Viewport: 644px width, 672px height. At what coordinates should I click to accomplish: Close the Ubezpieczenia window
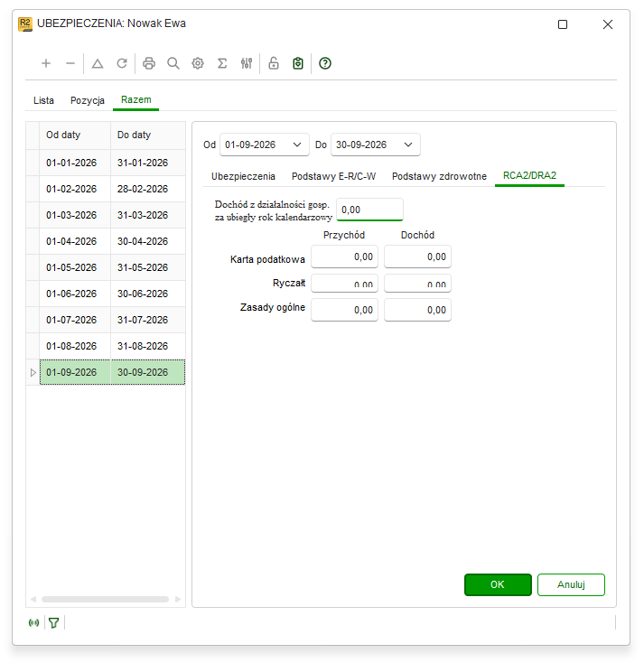(x=608, y=24)
